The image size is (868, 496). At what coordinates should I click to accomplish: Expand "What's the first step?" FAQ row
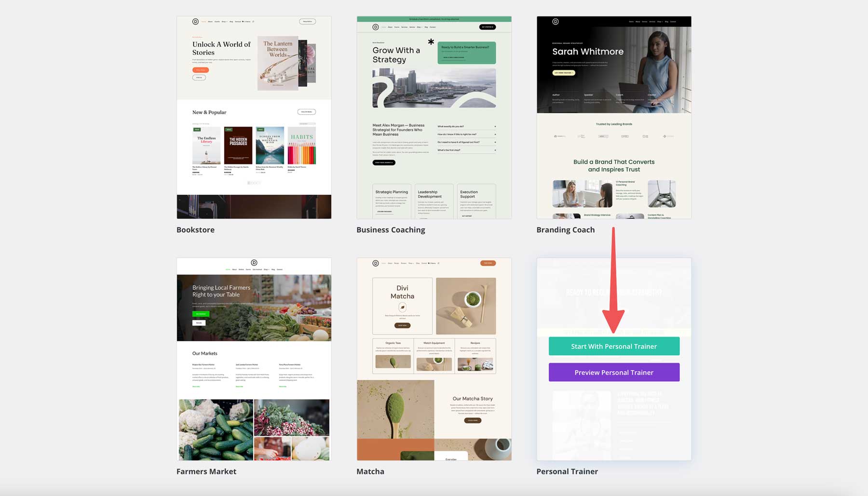pyautogui.click(x=466, y=150)
